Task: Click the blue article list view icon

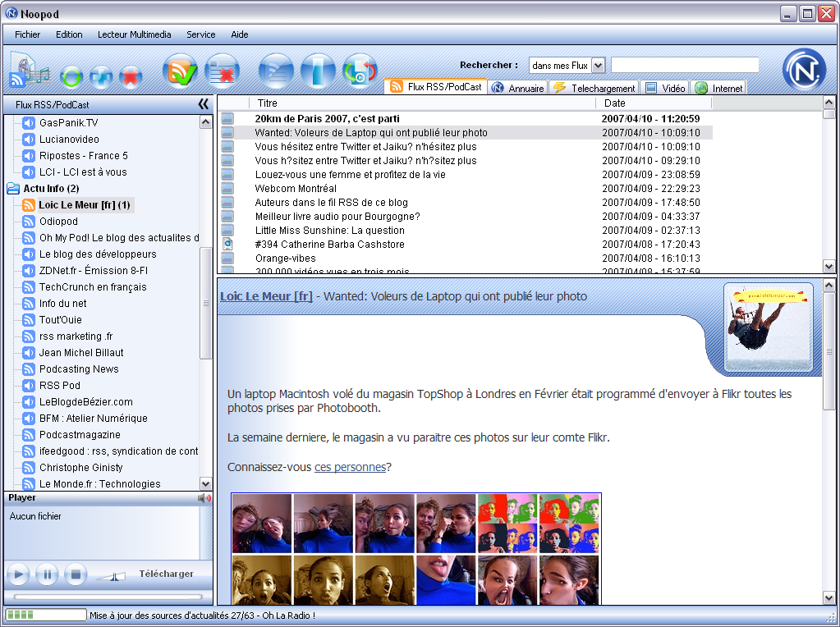Action: click(x=276, y=71)
